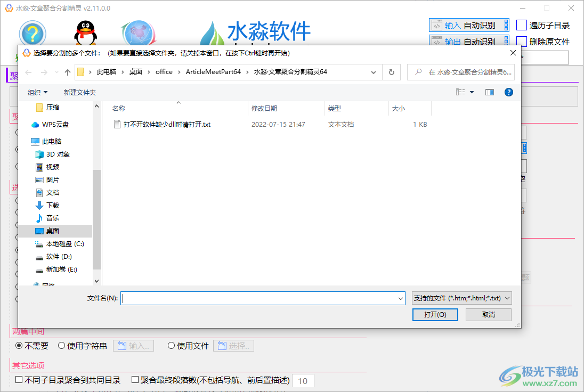Image resolution: width=584 pixels, height=392 pixels.
Task: Open 输出 自动识别 encoding dropdown
Action: tap(469, 40)
